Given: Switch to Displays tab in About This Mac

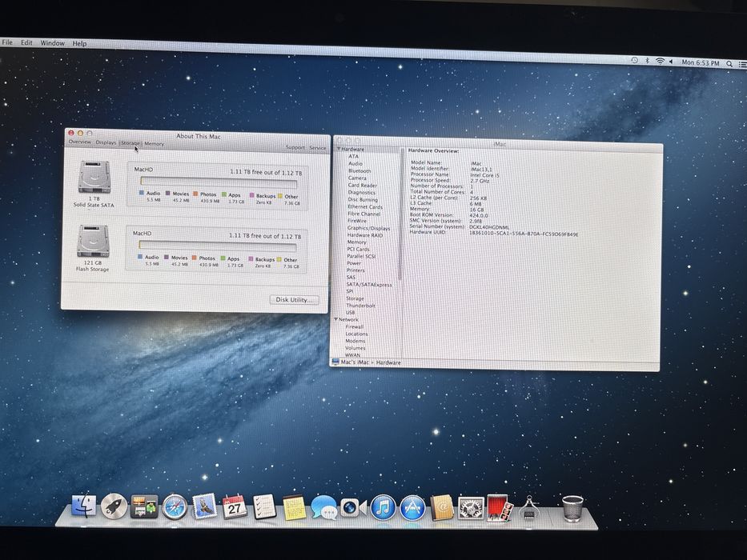Looking at the screenshot, I should 106,142.
